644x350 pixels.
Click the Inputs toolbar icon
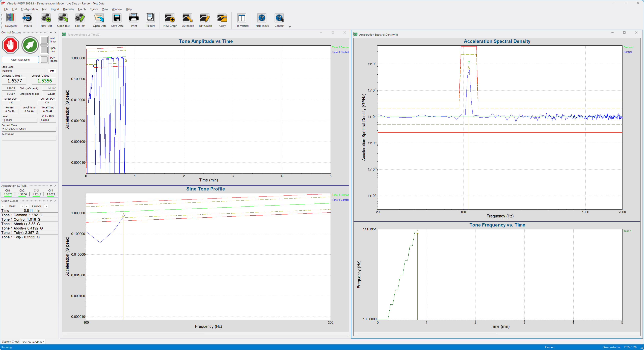pyautogui.click(x=28, y=20)
